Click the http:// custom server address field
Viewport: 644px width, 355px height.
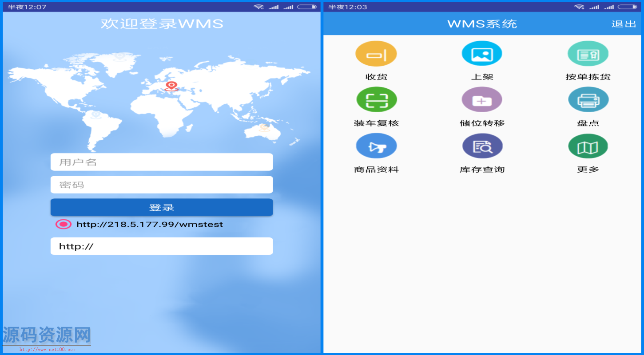tap(162, 246)
